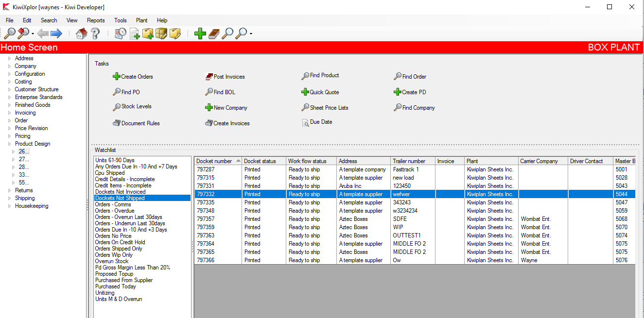Click the single box with pencil icon

tap(175, 33)
